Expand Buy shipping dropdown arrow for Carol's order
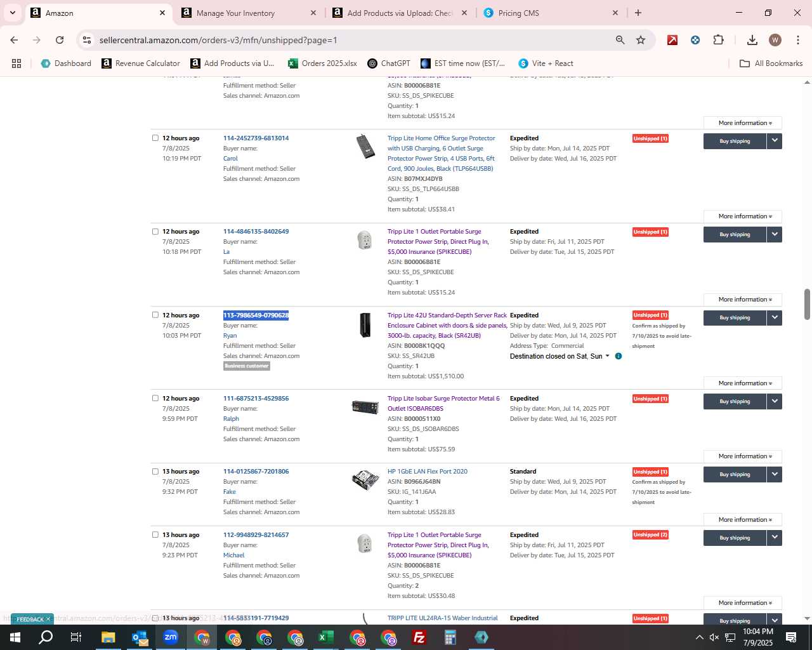This screenshot has width=812, height=650. [x=775, y=141]
